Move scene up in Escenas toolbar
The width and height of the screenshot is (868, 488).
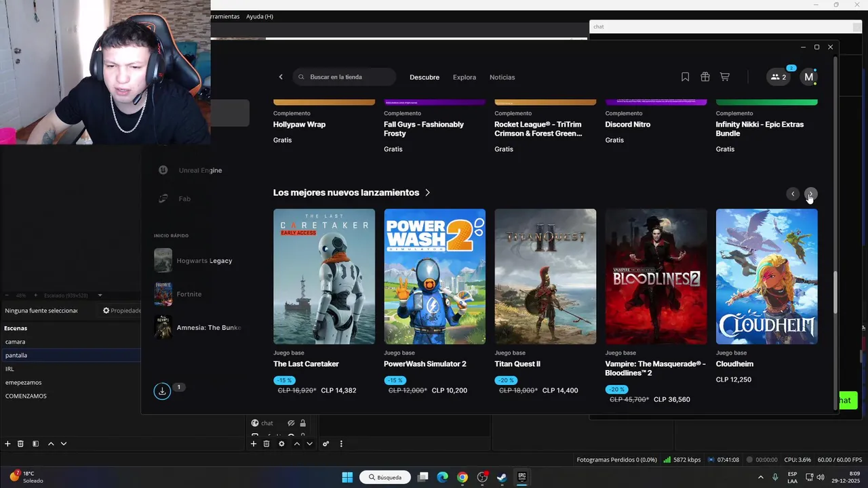click(x=50, y=444)
